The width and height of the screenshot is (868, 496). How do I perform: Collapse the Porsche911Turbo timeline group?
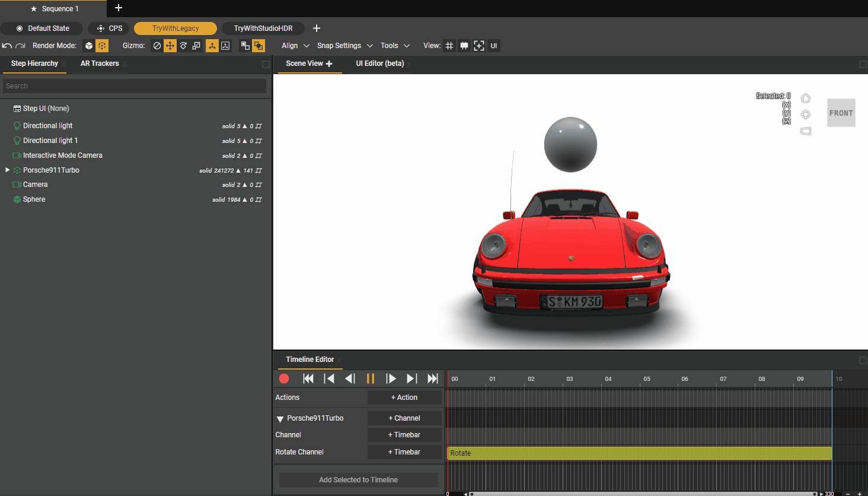(x=280, y=419)
